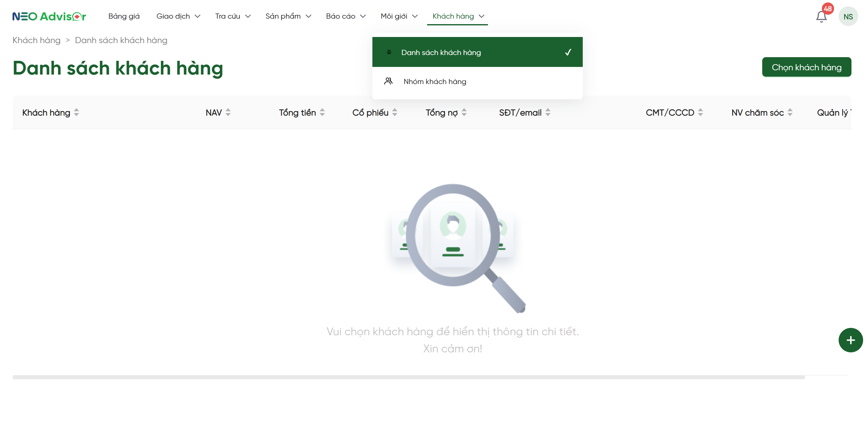
Task: Expand the Tra cứu dropdown menu
Action: (x=233, y=16)
